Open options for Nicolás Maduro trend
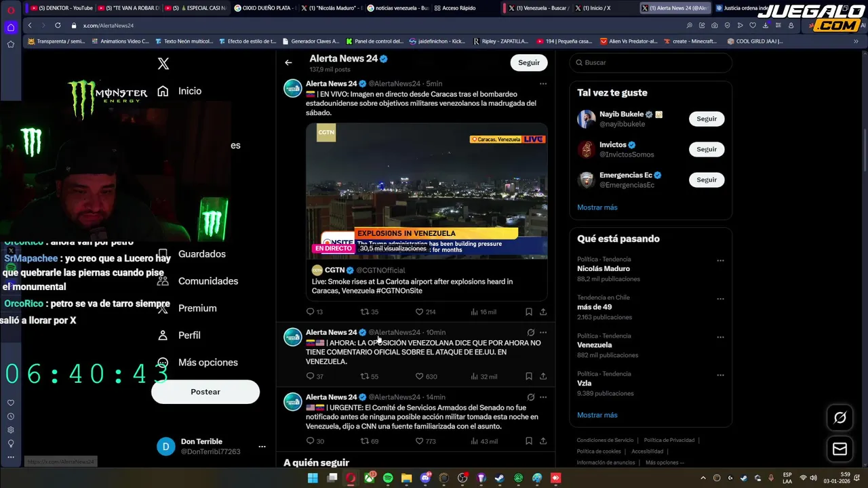 [x=720, y=260]
